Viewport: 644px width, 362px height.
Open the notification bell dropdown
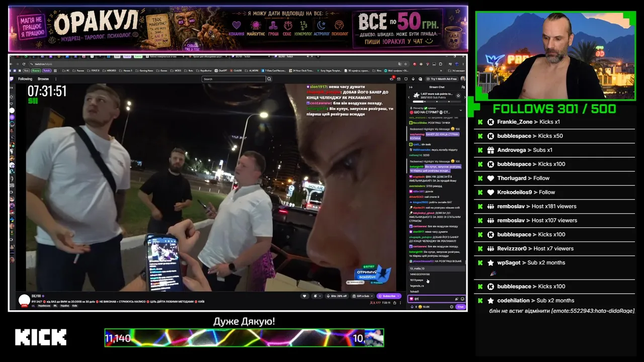point(317,296)
